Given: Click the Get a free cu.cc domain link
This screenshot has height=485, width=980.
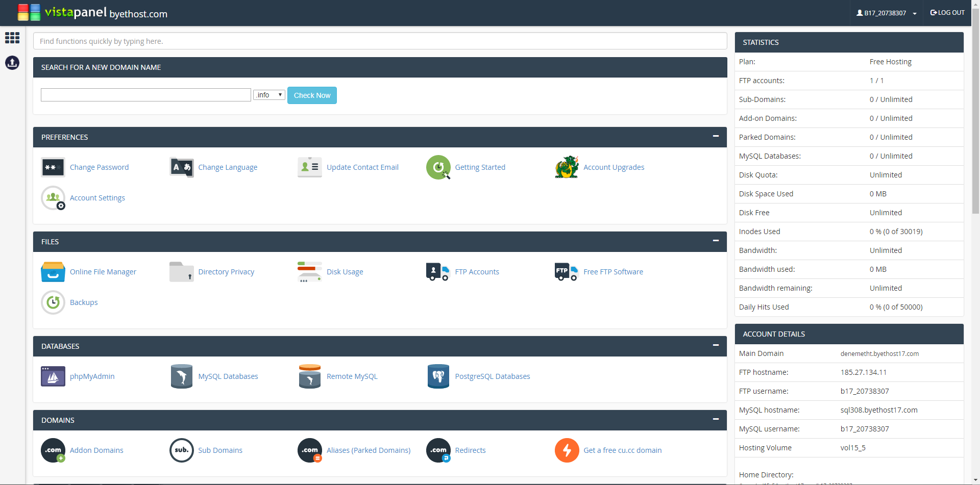Looking at the screenshot, I should (623, 450).
